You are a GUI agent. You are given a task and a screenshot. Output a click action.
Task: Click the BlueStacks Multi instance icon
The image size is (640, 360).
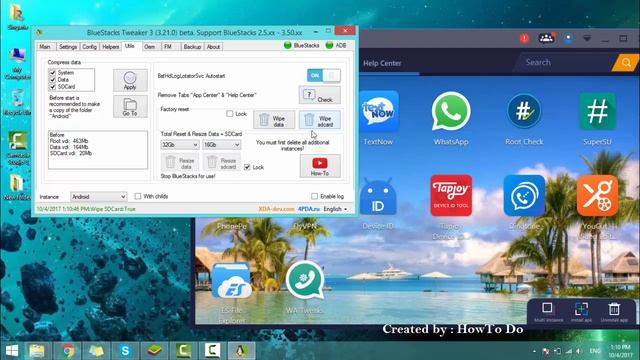pyautogui.click(x=548, y=308)
